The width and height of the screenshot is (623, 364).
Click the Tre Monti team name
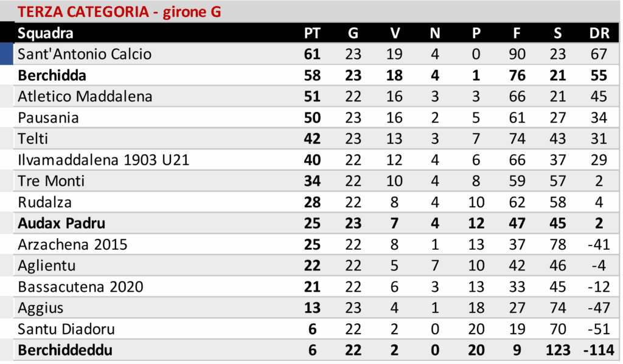(51, 181)
